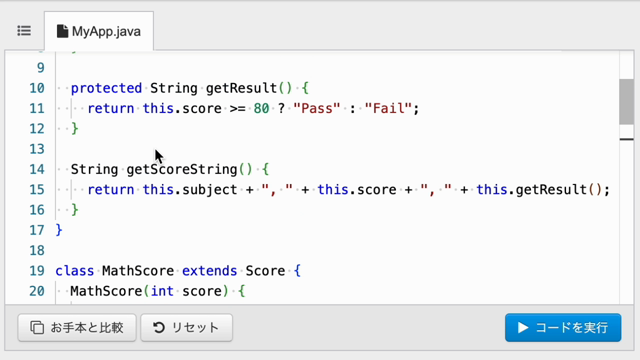Click the play triangle icon to run
The width and height of the screenshot is (640, 360).
(x=522, y=327)
